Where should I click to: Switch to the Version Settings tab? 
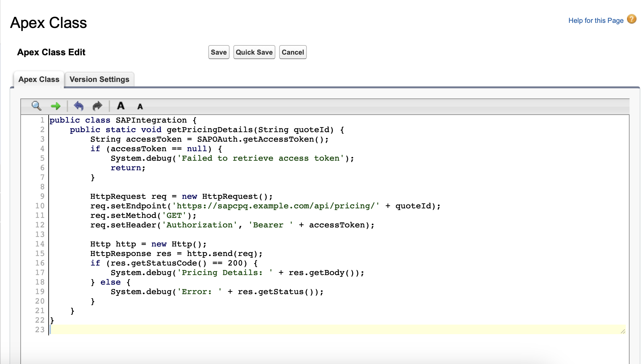[x=100, y=79]
